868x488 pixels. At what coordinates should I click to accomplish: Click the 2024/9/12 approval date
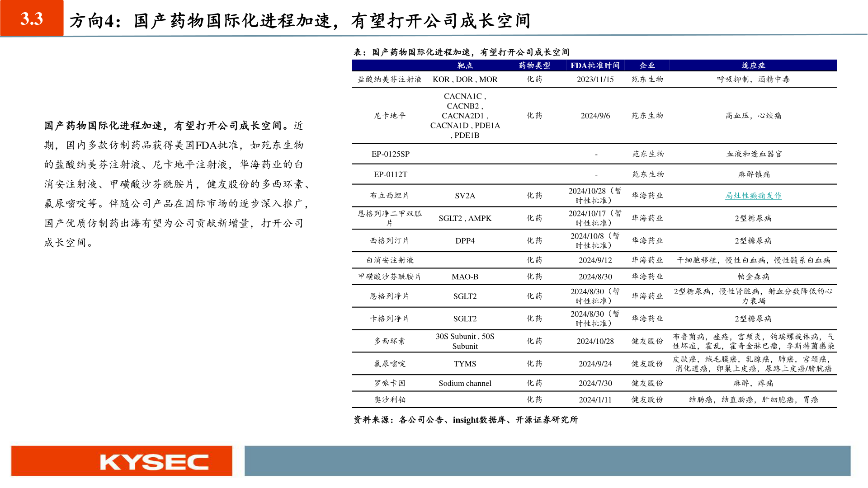pyautogui.click(x=595, y=260)
